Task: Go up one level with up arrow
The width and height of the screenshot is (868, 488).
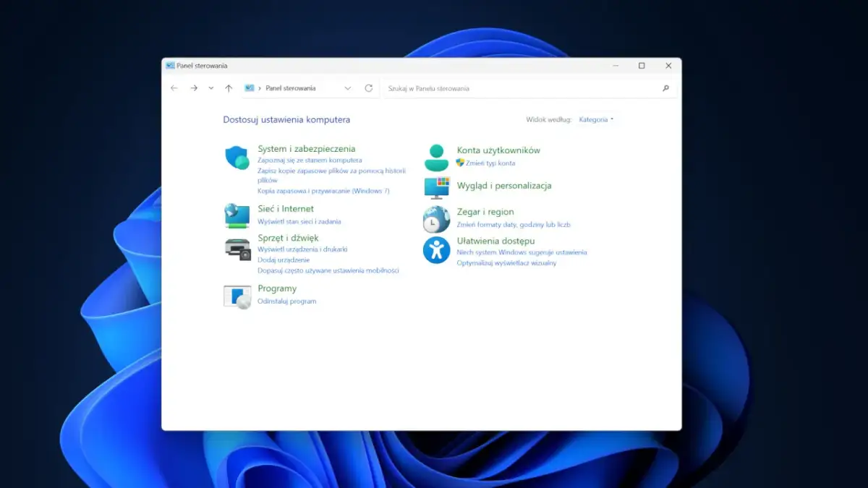Action: [x=229, y=88]
